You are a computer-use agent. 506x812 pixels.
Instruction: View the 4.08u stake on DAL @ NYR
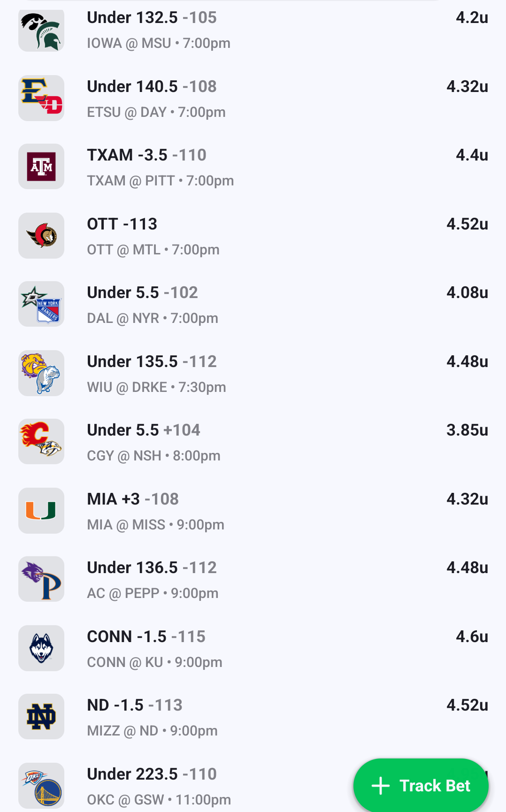tap(467, 293)
